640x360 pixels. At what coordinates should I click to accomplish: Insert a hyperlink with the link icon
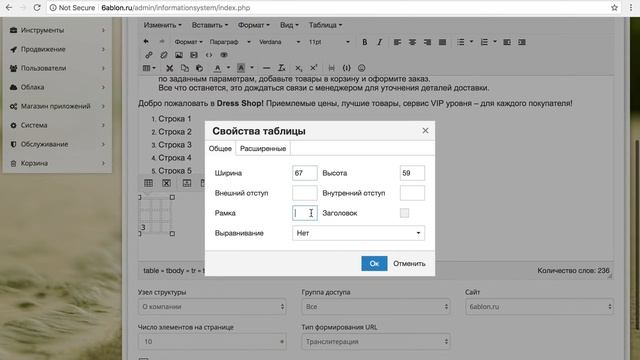pyautogui.click(x=149, y=55)
